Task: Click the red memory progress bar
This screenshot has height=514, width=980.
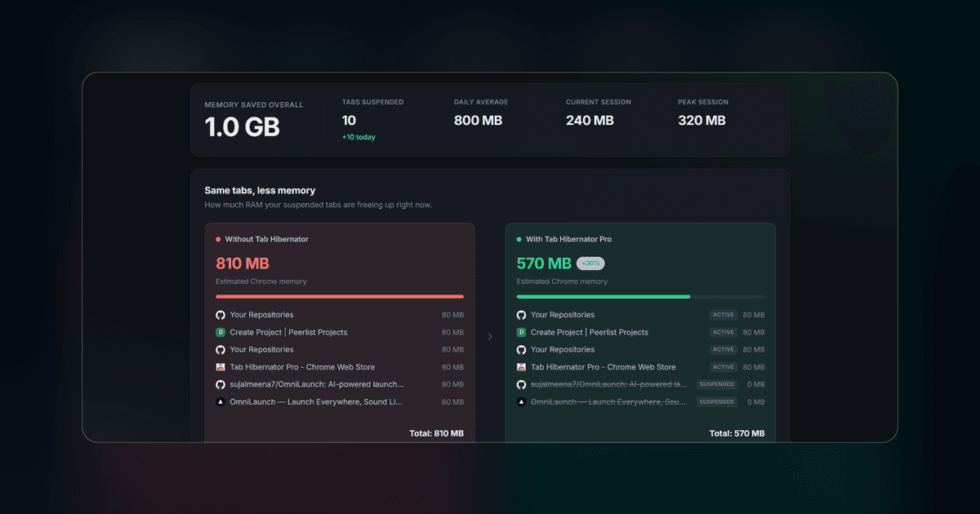Action: click(340, 296)
